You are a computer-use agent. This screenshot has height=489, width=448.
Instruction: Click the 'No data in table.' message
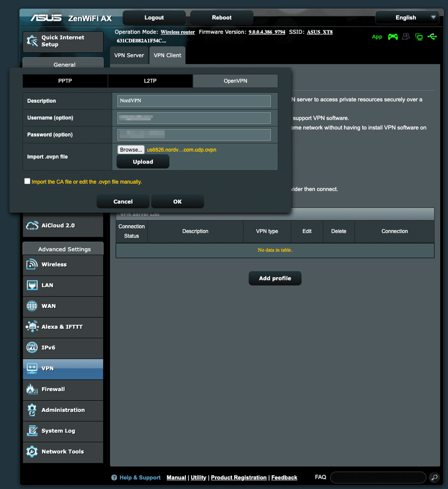coord(275,250)
